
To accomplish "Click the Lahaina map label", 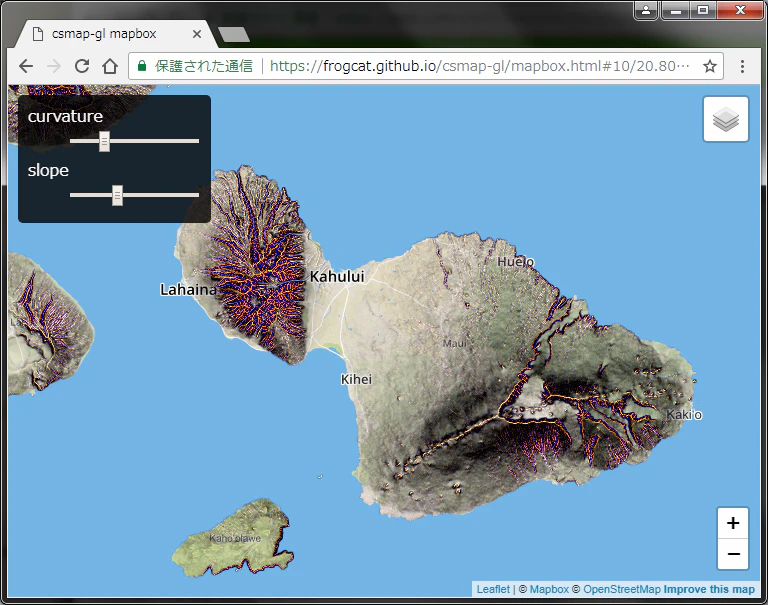I will tap(188, 290).
